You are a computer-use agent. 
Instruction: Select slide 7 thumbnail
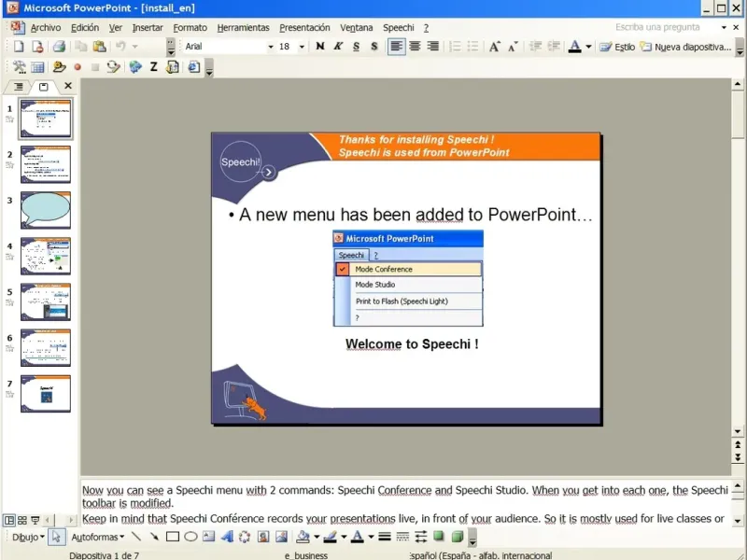point(45,393)
